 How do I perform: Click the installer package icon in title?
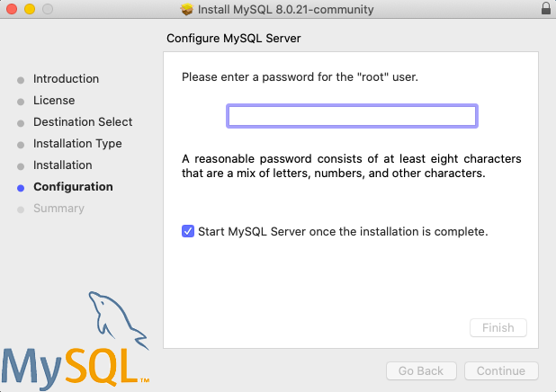187,9
